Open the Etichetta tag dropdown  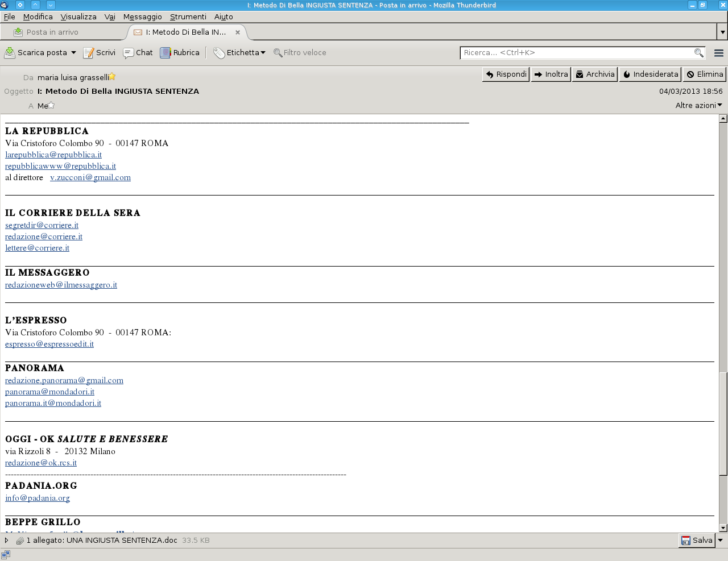239,53
